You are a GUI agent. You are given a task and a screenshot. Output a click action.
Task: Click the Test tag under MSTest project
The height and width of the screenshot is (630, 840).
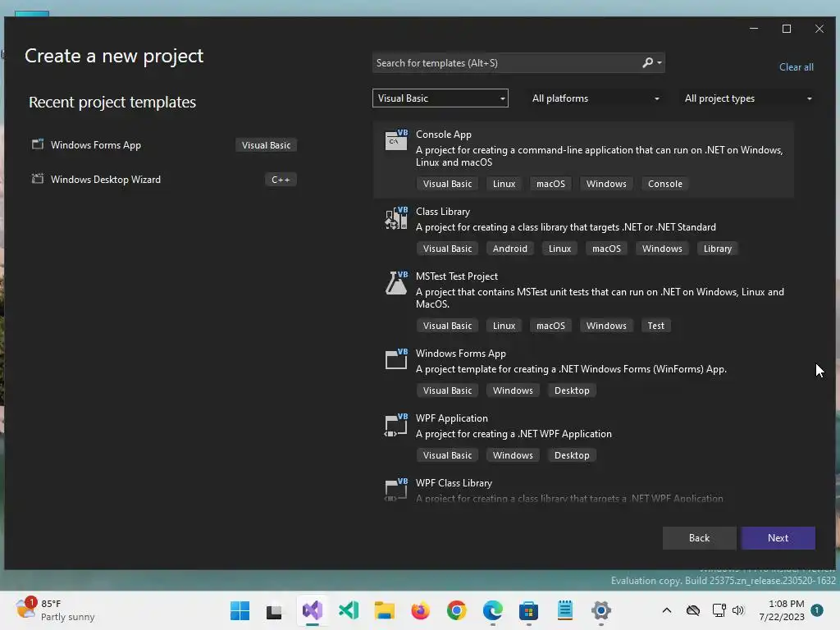tap(655, 326)
